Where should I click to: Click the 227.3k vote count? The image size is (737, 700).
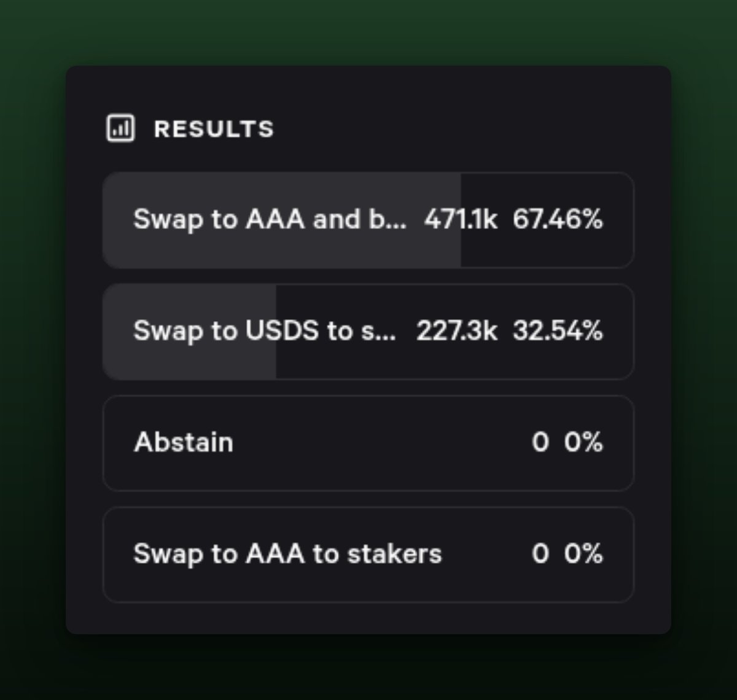pos(456,330)
